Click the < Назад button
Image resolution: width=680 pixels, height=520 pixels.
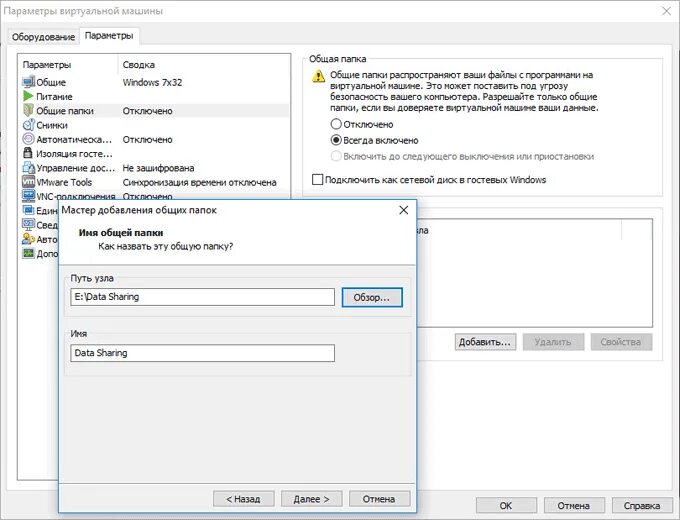pos(244,499)
